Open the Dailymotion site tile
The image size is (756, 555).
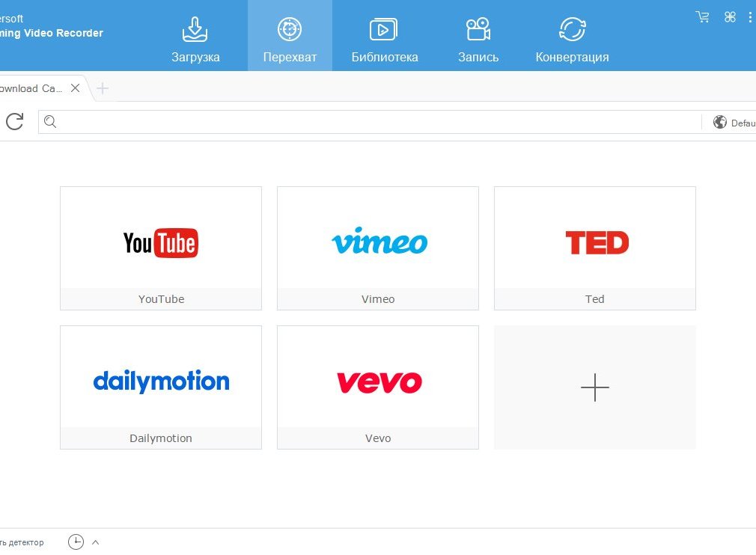[x=161, y=387]
